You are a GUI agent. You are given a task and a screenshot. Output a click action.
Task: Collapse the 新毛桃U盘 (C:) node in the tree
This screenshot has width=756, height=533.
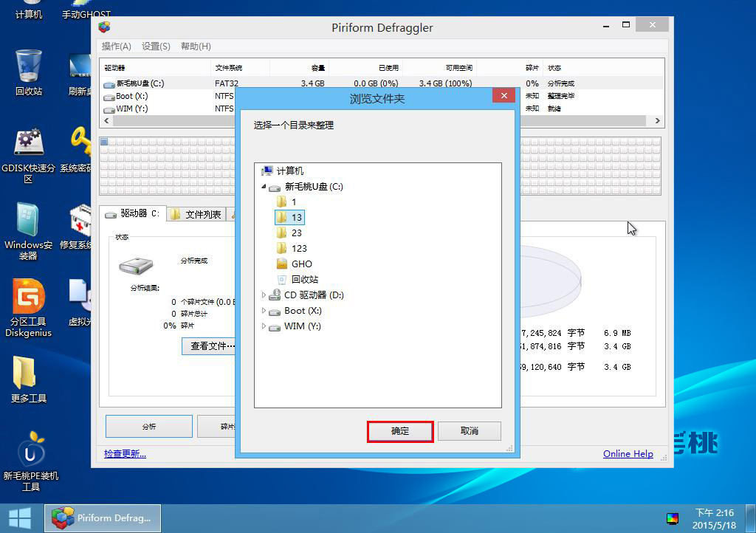click(264, 186)
